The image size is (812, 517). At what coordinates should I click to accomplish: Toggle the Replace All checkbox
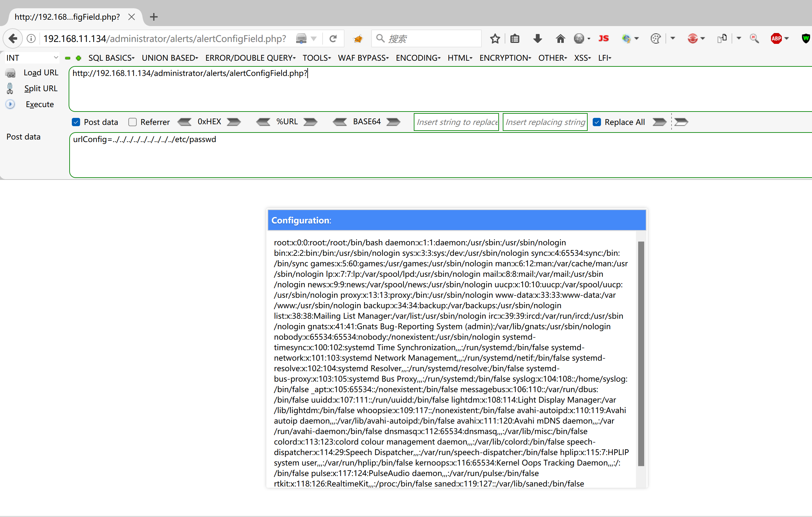[x=597, y=122]
